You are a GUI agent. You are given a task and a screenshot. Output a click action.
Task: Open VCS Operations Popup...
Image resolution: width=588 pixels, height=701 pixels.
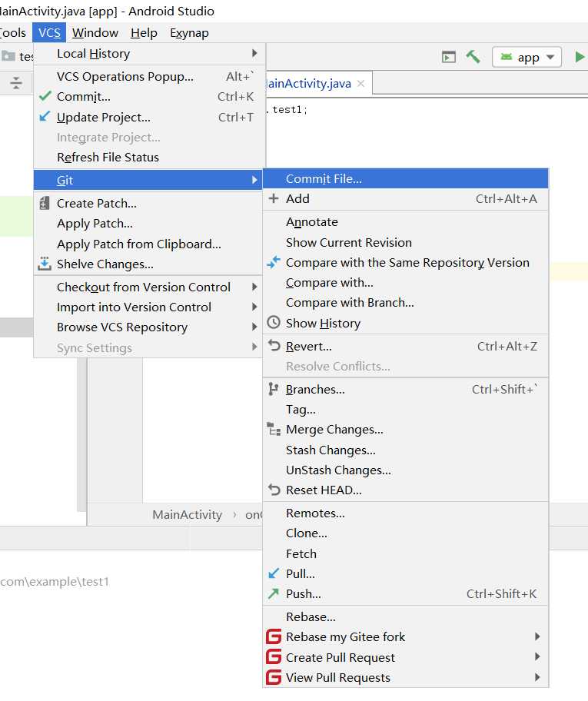point(148,76)
